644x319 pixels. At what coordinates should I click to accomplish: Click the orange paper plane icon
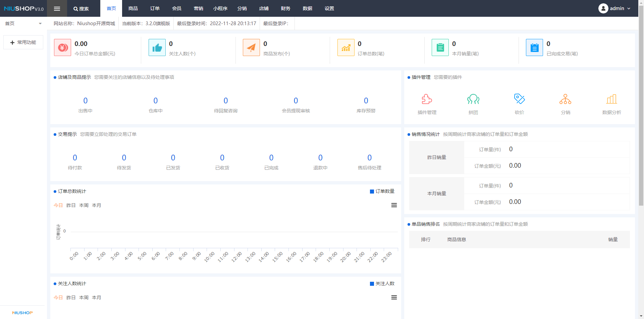[x=251, y=48]
